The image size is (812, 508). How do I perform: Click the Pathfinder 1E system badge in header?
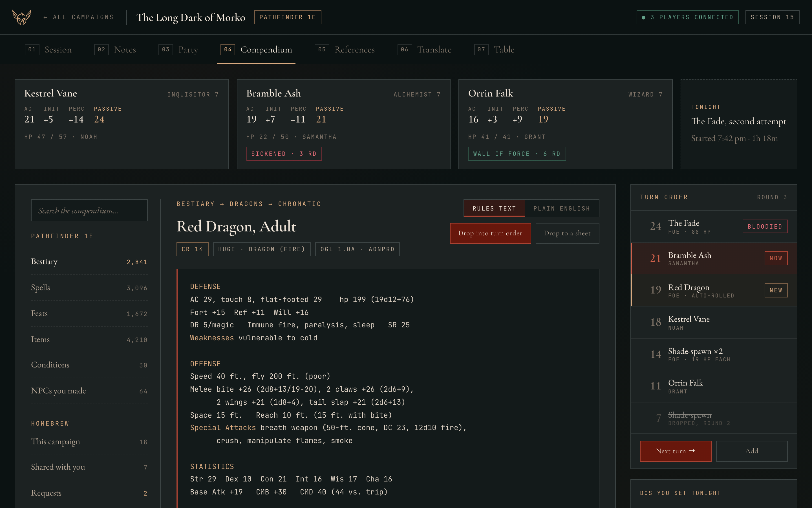288,17
